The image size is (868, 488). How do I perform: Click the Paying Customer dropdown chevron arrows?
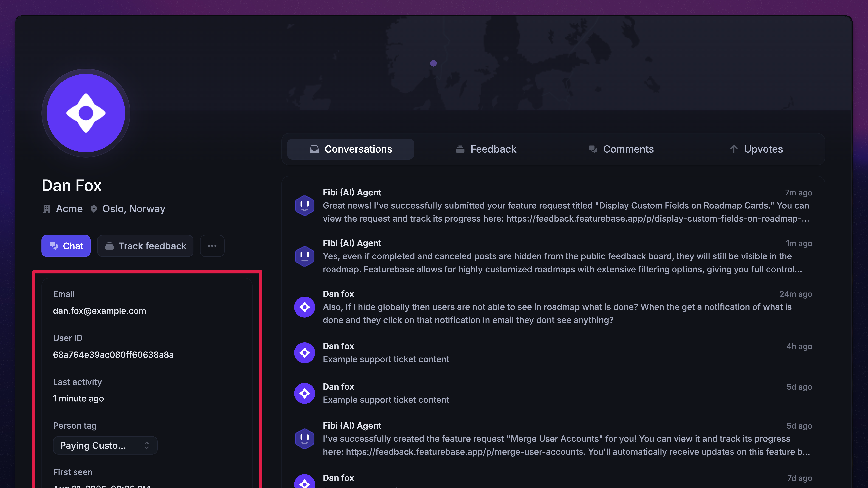(147, 445)
